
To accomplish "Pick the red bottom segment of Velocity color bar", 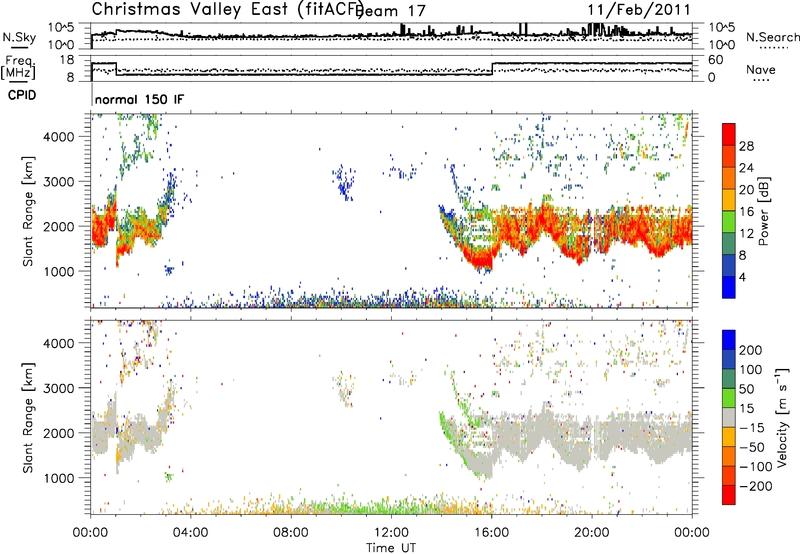I will (729, 495).
